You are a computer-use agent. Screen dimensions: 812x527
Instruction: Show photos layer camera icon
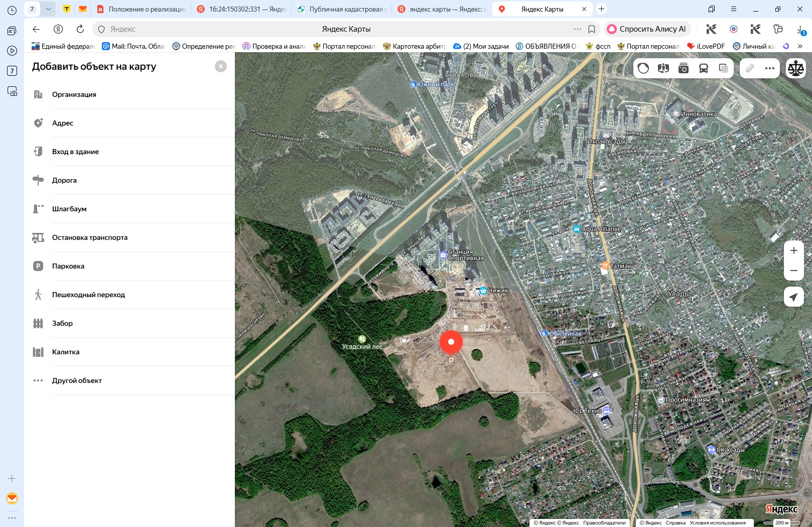684,68
